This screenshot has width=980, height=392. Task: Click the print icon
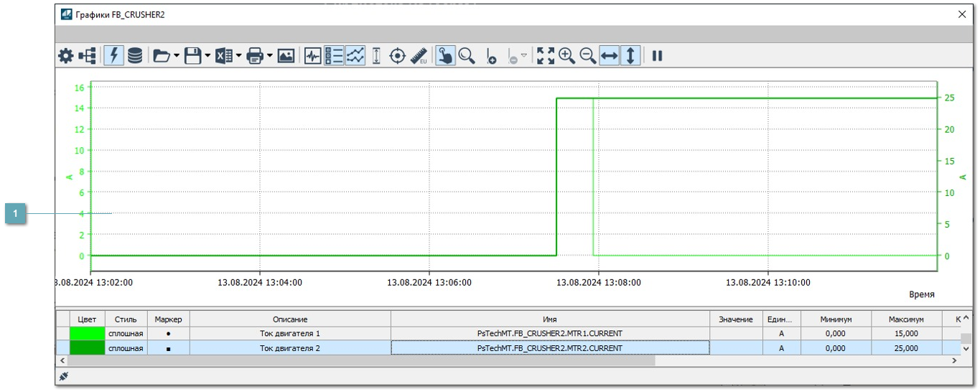(x=255, y=56)
